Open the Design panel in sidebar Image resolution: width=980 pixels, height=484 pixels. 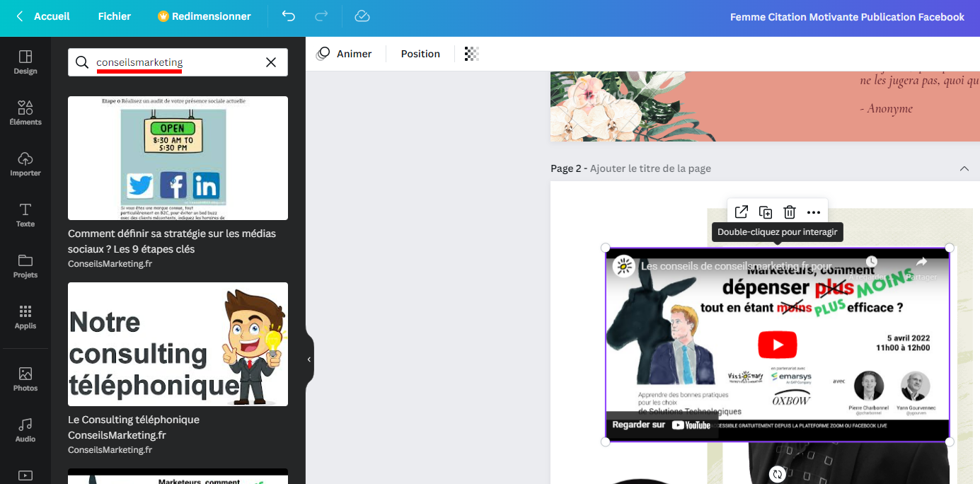click(x=25, y=62)
